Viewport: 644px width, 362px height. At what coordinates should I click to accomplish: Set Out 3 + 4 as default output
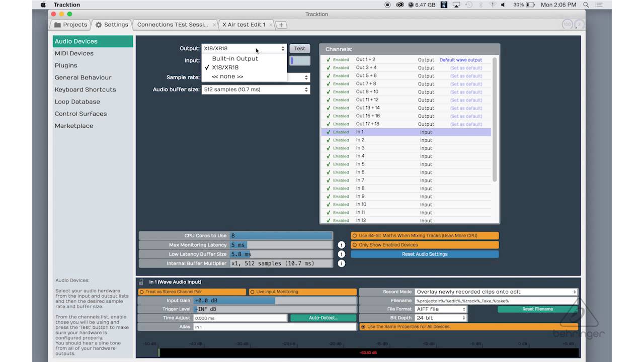point(466,68)
